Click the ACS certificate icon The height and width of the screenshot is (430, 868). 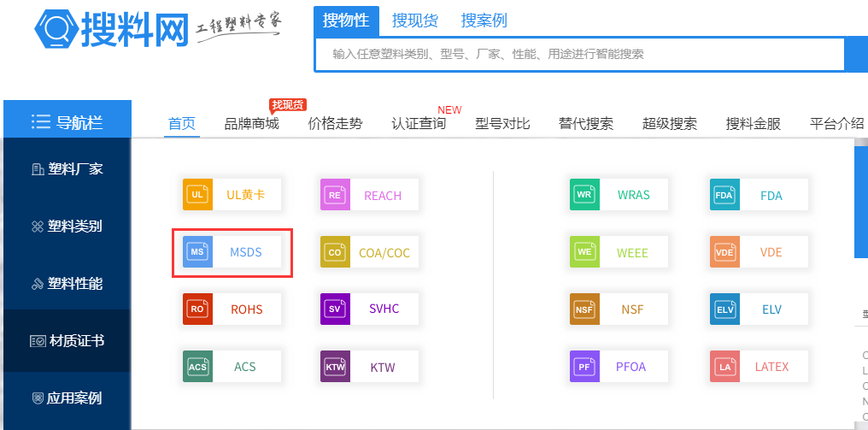pyautogui.click(x=197, y=367)
